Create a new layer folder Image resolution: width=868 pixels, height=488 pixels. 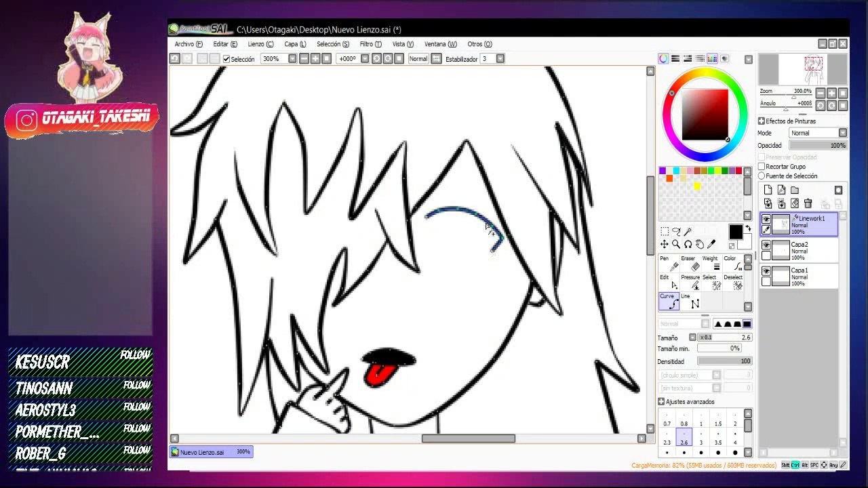795,190
